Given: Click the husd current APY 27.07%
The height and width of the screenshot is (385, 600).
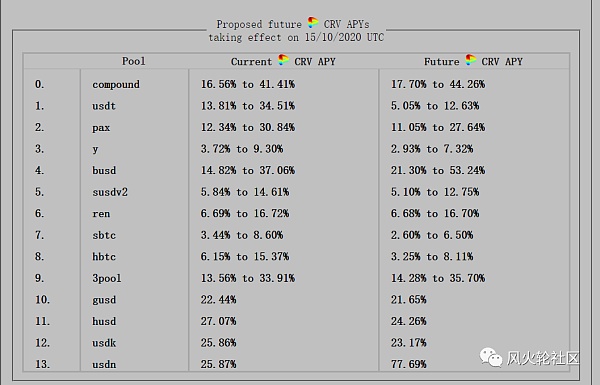Looking at the screenshot, I should (218, 321).
